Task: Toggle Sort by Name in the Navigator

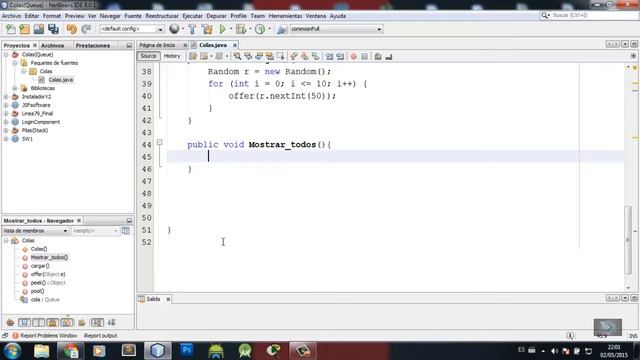Action: 97,323
